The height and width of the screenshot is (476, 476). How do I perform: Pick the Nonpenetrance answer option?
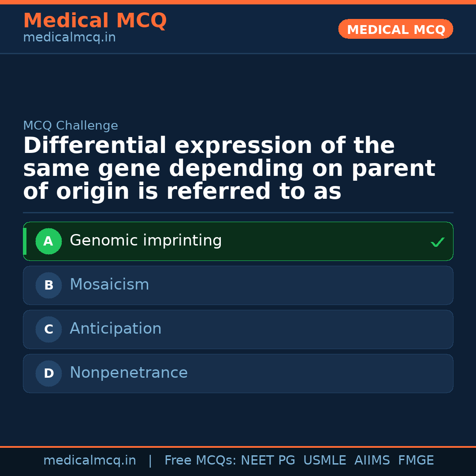point(129,373)
